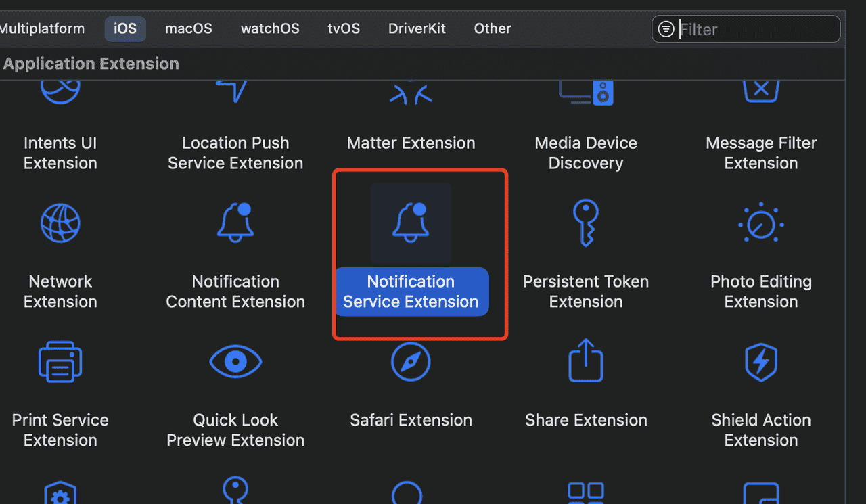
Task: Select the Intents UI Extension template
Action: pos(60,153)
